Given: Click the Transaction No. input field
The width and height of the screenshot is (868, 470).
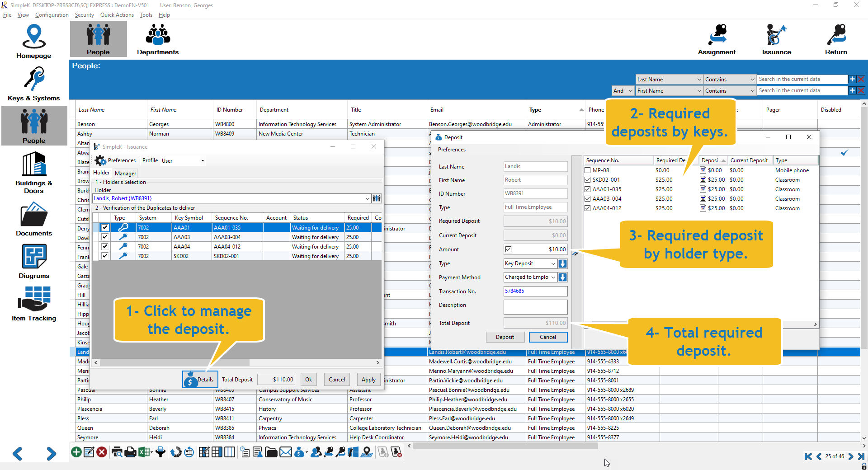Looking at the screenshot, I should point(535,291).
